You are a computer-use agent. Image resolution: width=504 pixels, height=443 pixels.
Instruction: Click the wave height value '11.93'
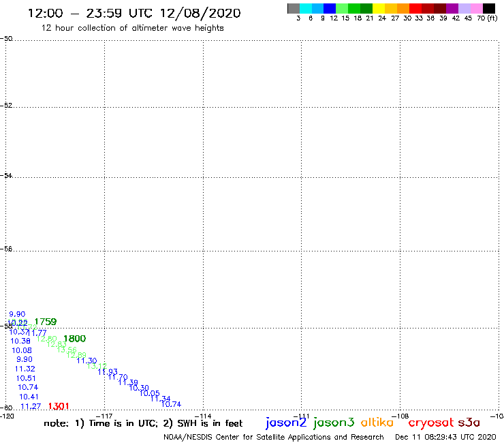(x=108, y=372)
